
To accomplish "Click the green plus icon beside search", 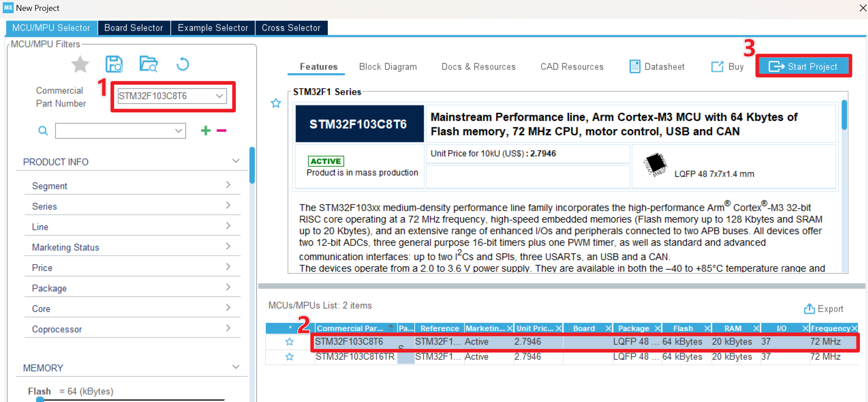I will coord(206,131).
